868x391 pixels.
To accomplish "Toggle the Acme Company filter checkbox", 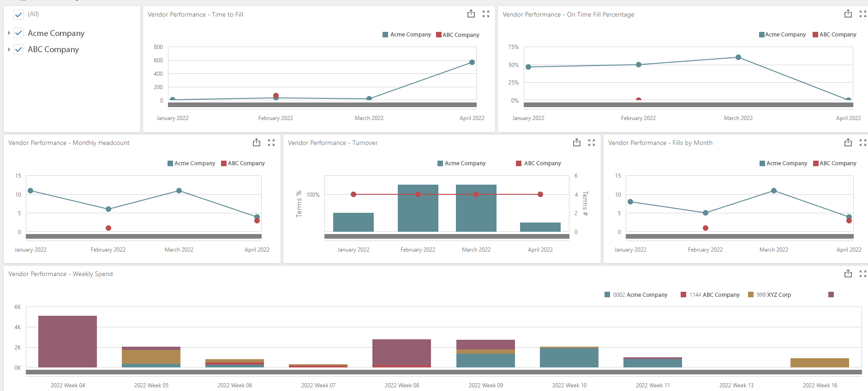I will click(x=18, y=33).
